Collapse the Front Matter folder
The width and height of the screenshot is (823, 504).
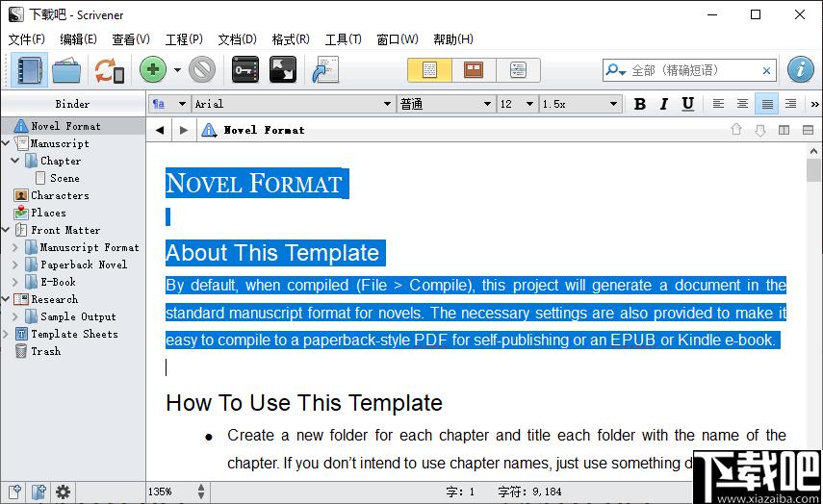(6, 229)
